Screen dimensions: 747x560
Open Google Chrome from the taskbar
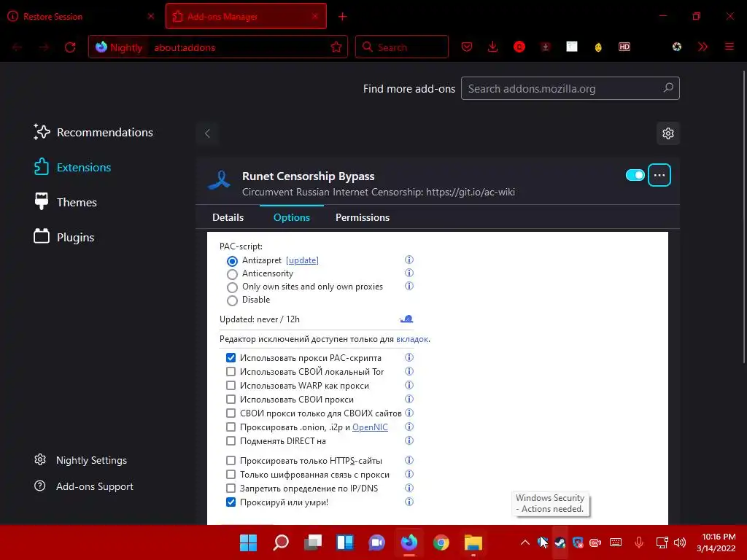click(441, 542)
